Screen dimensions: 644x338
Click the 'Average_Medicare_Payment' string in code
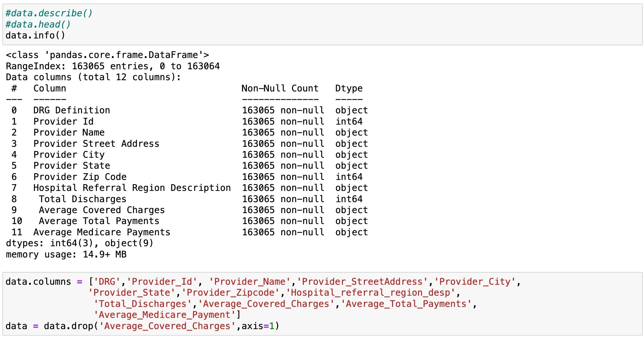pos(165,315)
